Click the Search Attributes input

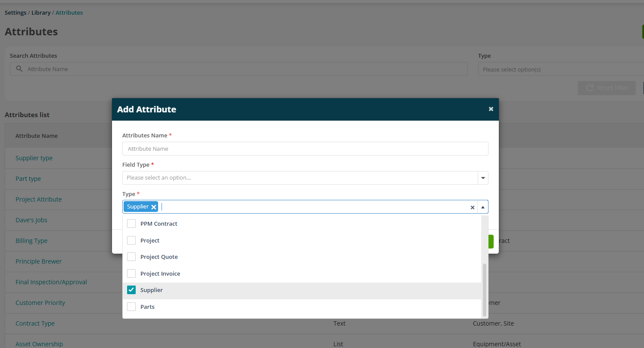239,69
